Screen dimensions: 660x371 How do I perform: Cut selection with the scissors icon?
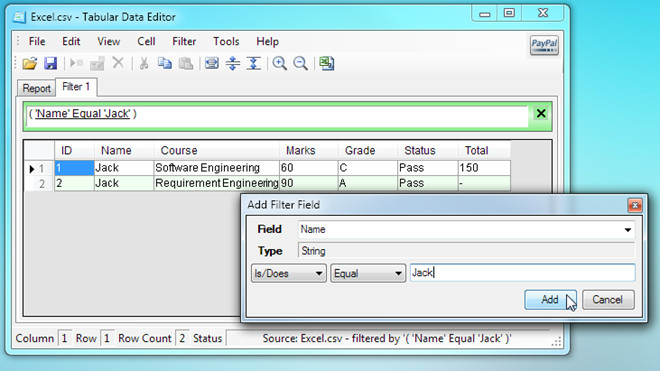click(144, 64)
